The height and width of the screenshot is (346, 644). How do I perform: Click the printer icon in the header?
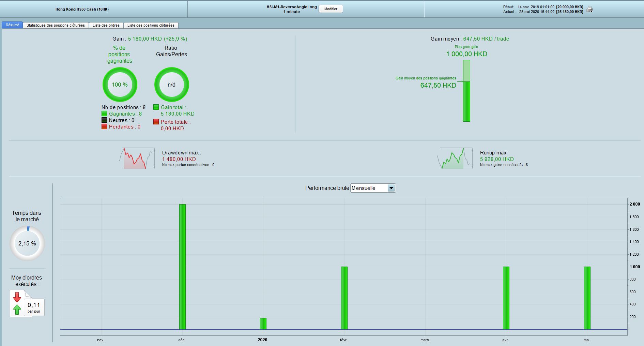tap(590, 10)
